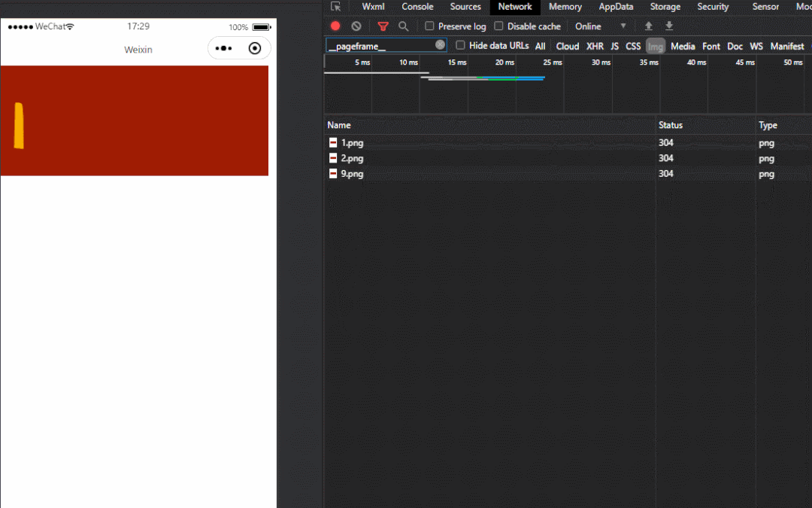Filter requests by All types
The width and height of the screenshot is (812, 508).
(540, 46)
